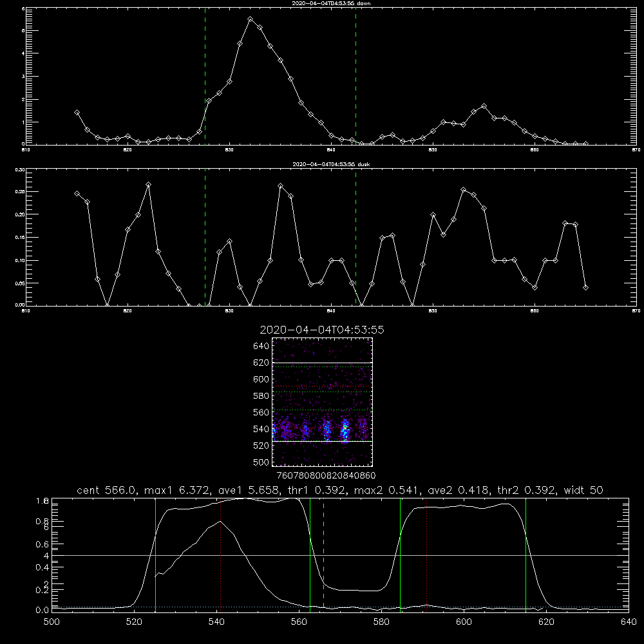Click the triangular curve peak in the bottom plot
Viewport: 644px width, 644px height.
tap(220, 521)
